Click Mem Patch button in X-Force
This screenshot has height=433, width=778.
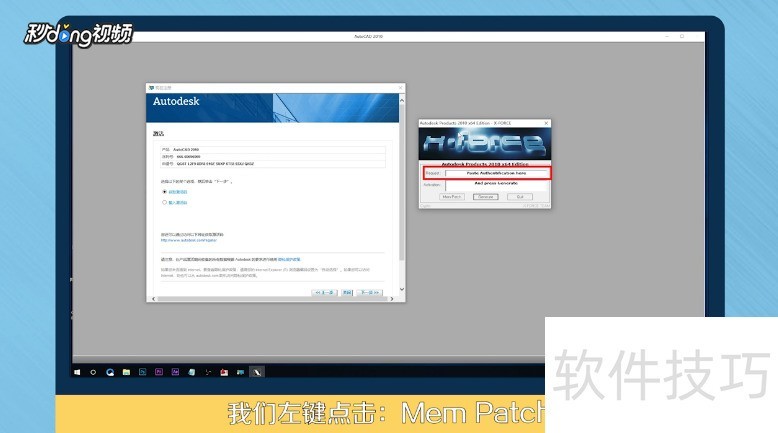click(x=452, y=197)
